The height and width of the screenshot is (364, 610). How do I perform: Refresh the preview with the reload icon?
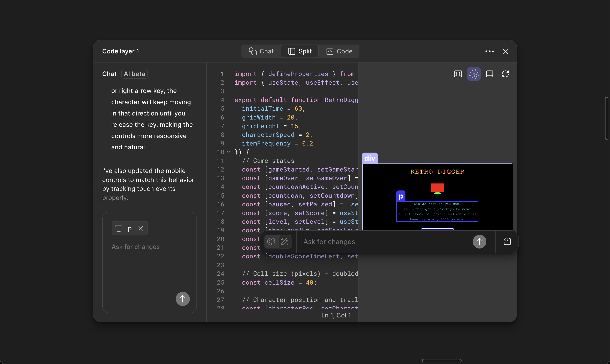click(505, 74)
